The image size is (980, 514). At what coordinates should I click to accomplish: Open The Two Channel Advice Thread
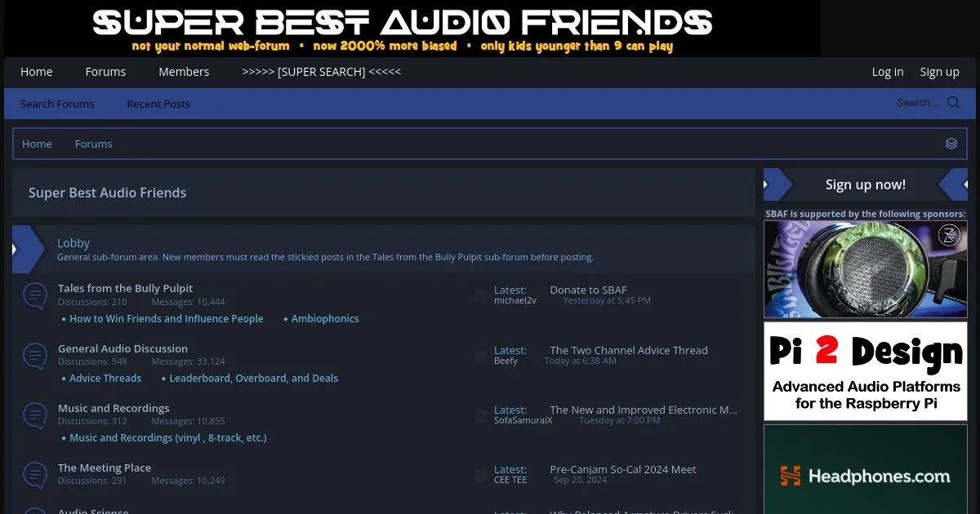tap(629, 350)
